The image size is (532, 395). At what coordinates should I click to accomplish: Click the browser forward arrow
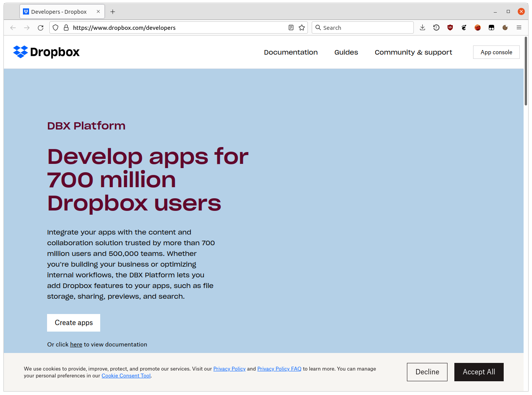click(x=27, y=28)
